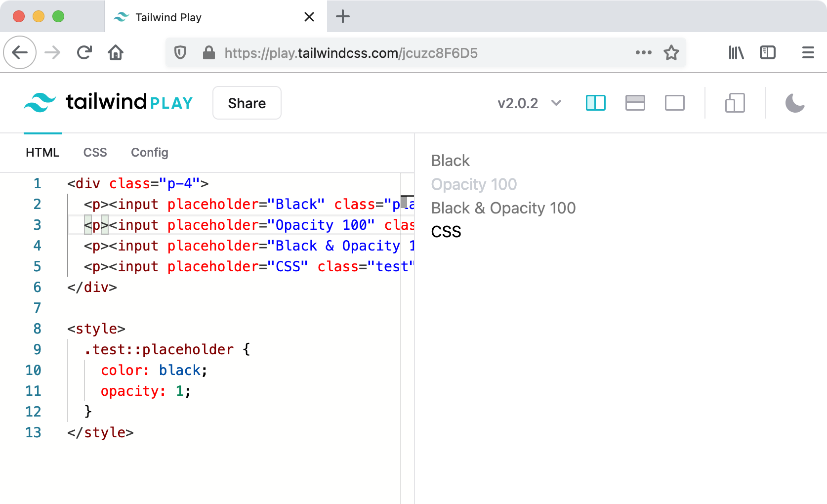Open the Firefox library icon
The height and width of the screenshot is (504, 827).
(x=736, y=52)
